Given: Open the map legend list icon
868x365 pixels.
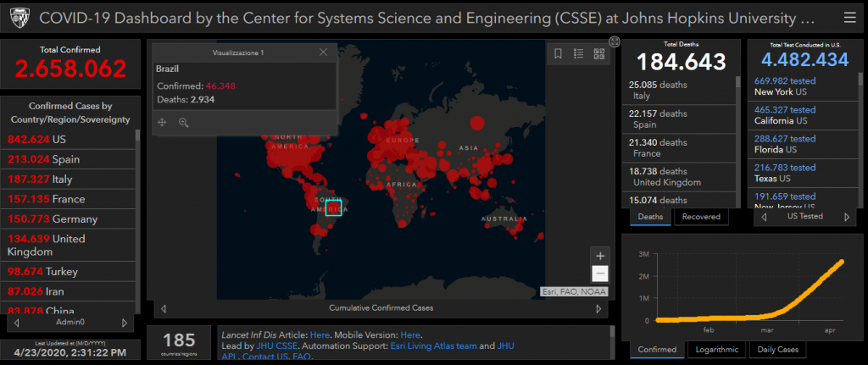Looking at the screenshot, I should (578, 53).
